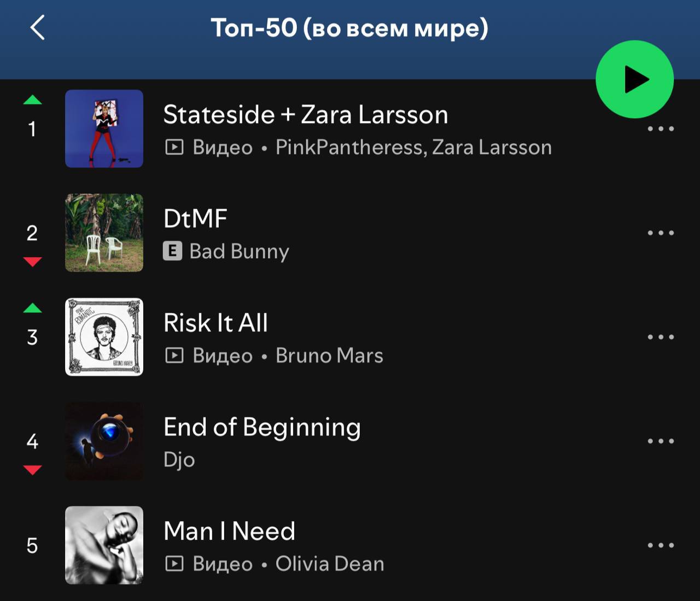Open more options for End of Beginning
700x601 pixels.
(x=661, y=441)
